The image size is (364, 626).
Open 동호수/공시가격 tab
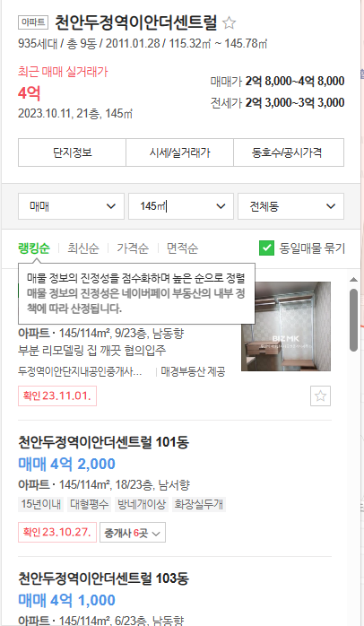pos(289,152)
